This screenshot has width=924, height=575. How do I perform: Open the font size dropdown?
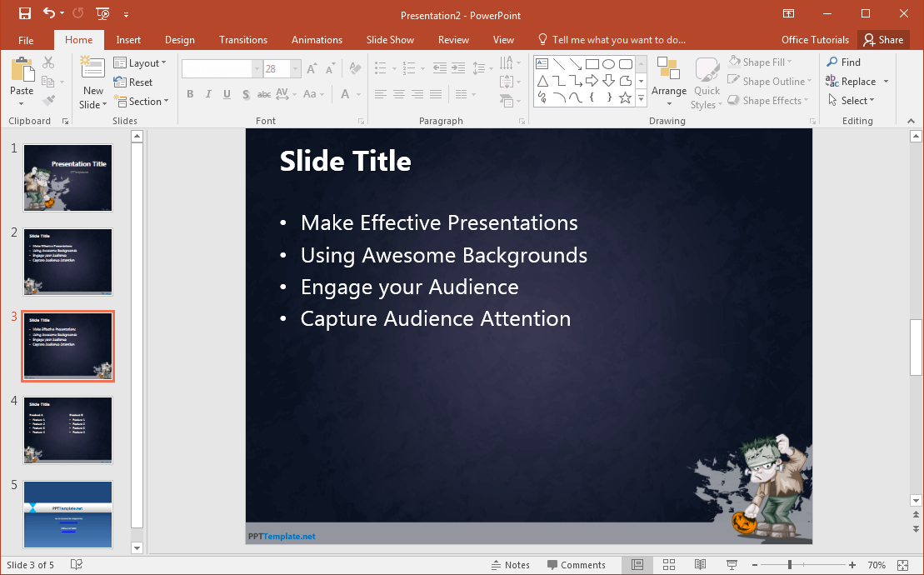click(x=296, y=69)
